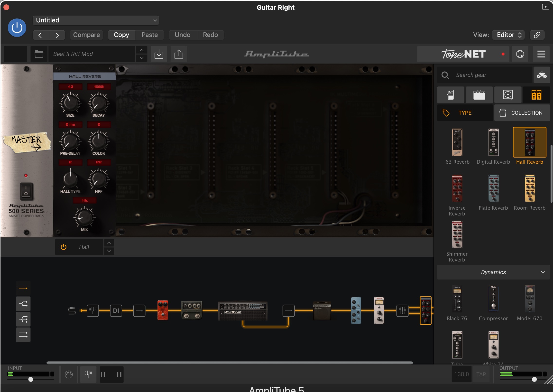
Task: Click the Search gear field
Action: tap(484, 75)
